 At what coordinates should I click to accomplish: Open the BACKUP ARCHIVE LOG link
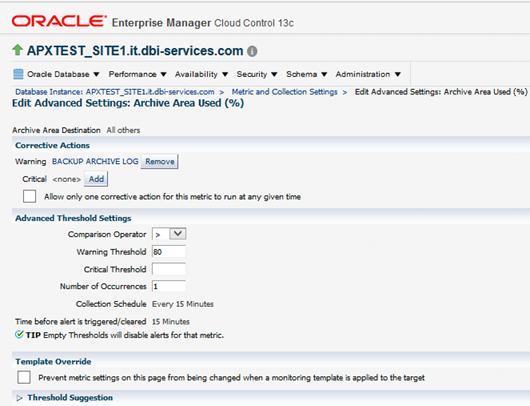tap(95, 161)
